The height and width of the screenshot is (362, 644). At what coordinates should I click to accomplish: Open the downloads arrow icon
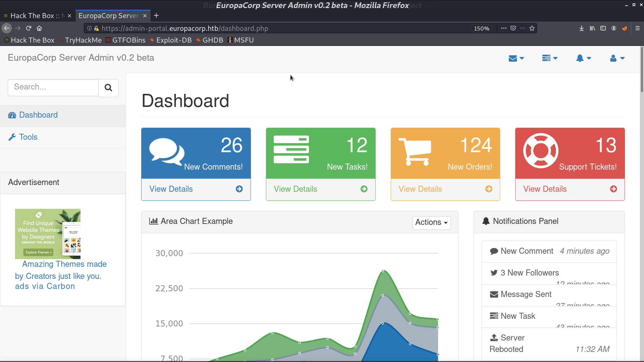[582, 28]
